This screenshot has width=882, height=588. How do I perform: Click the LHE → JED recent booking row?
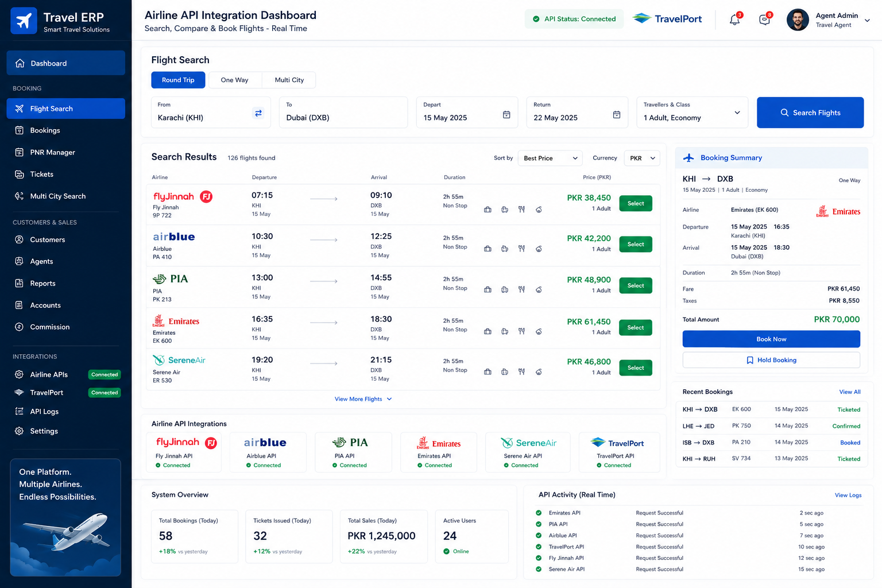tap(771, 426)
